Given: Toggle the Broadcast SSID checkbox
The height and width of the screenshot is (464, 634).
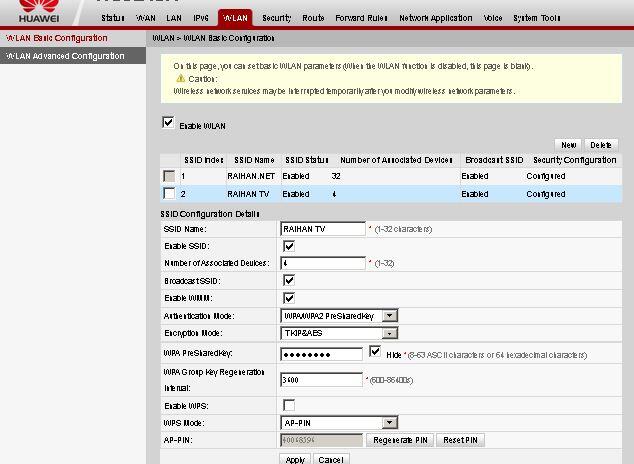Looking at the screenshot, I should [x=289, y=281].
